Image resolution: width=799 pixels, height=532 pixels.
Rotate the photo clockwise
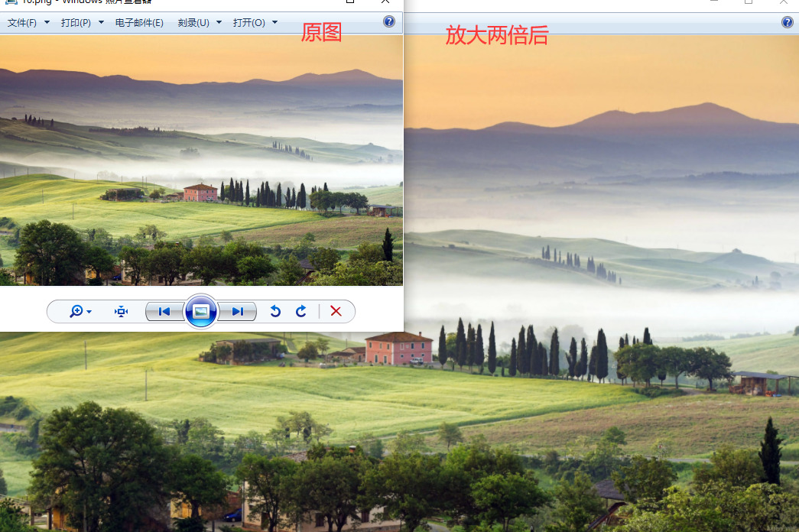point(300,311)
